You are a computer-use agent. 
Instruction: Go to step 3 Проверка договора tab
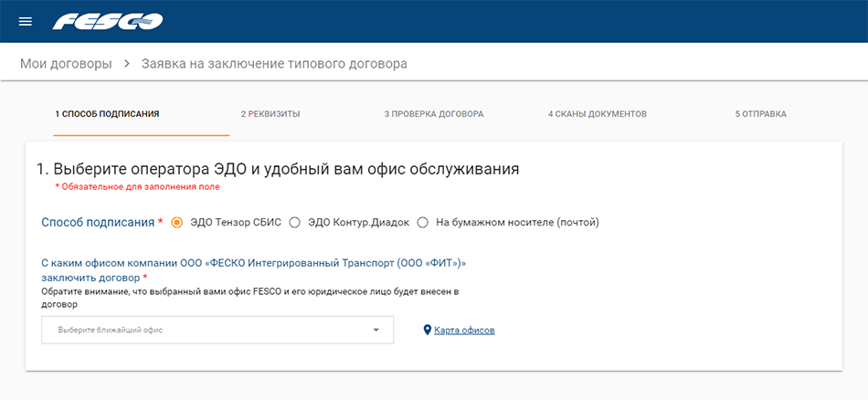[433, 114]
